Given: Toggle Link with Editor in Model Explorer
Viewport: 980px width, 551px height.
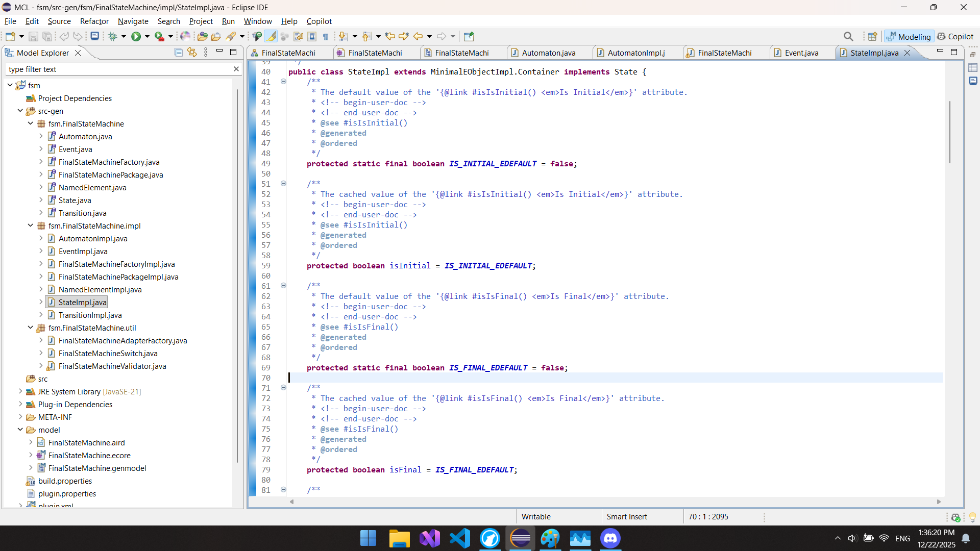Looking at the screenshot, I should (x=192, y=53).
